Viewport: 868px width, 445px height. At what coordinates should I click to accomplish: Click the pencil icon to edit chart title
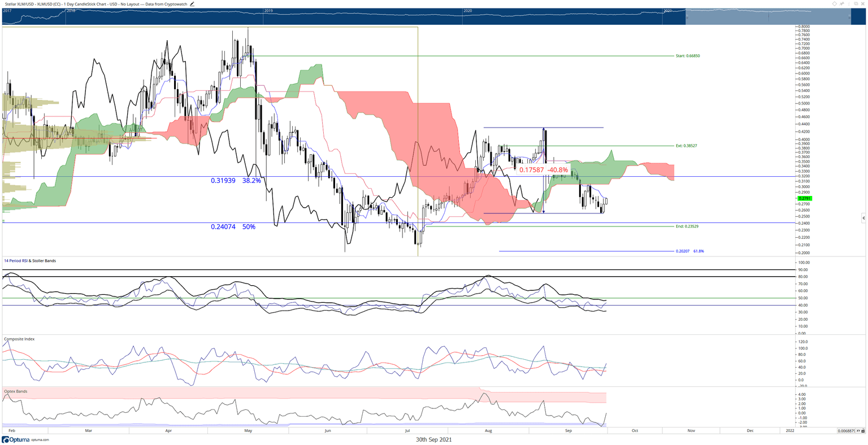(x=192, y=4)
